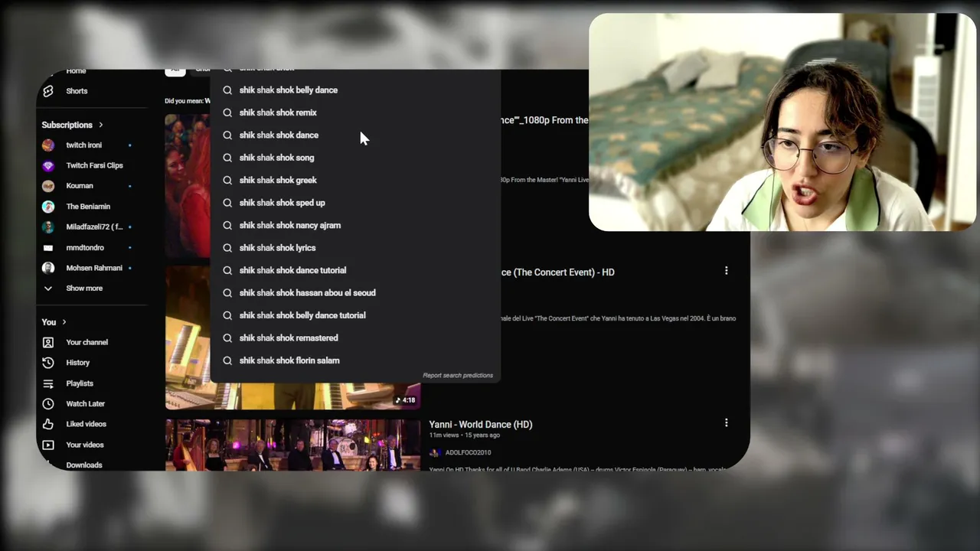Choose suggestion 'shik shak shok sped up'

[356, 203]
